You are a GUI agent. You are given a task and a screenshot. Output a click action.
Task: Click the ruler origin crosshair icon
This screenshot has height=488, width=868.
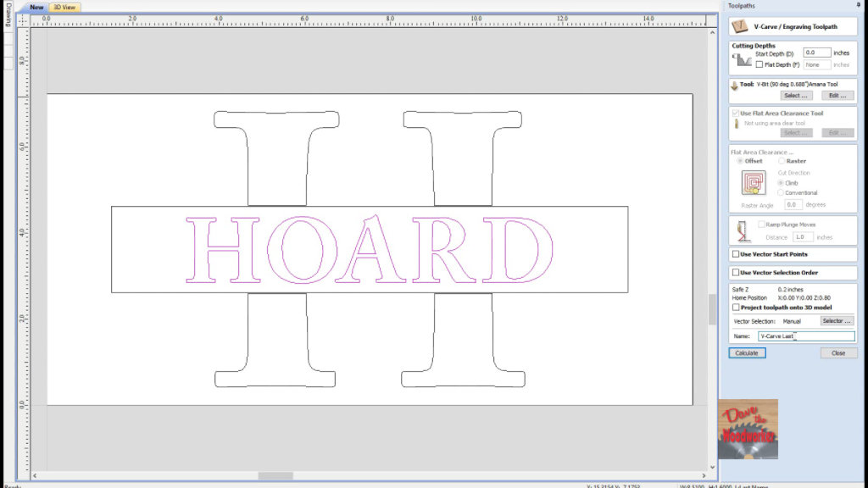click(x=22, y=20)
